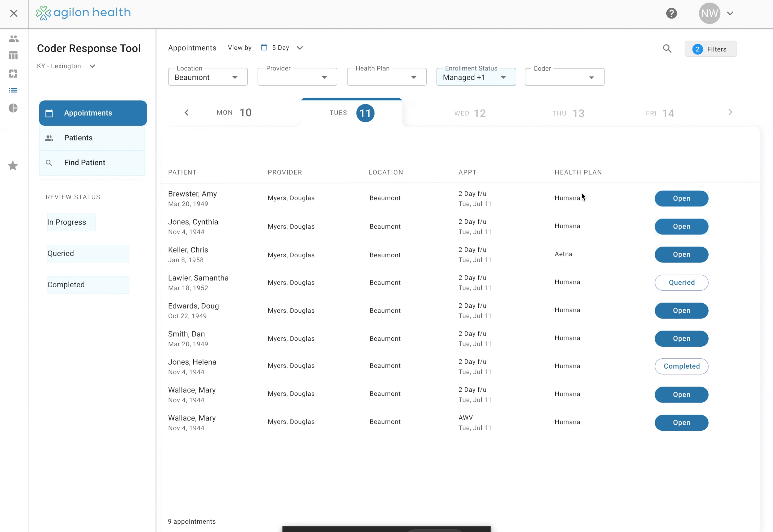Open the Coder dropdown
The width and height of the screenshot is (773, 532).
tap(565, 77)
